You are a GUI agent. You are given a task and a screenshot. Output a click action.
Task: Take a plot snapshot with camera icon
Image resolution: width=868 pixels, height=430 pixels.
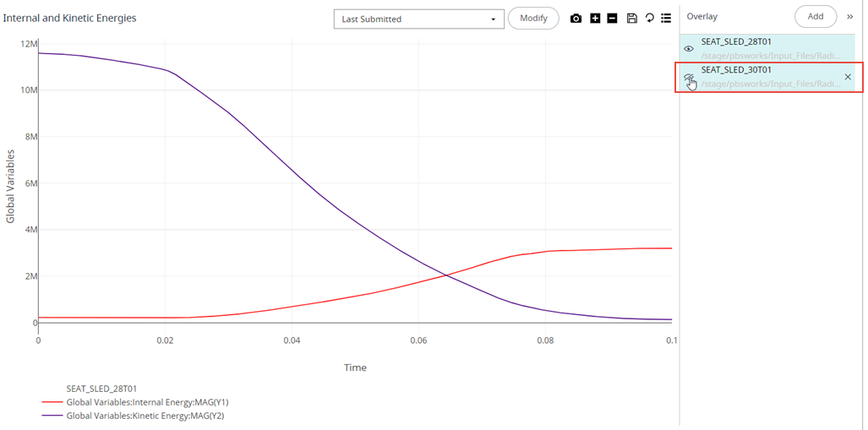coord(576,19)
